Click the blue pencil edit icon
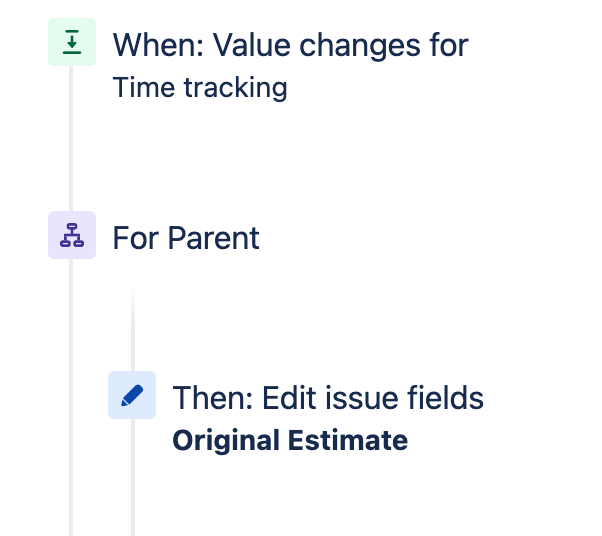 tap(132, 395)
